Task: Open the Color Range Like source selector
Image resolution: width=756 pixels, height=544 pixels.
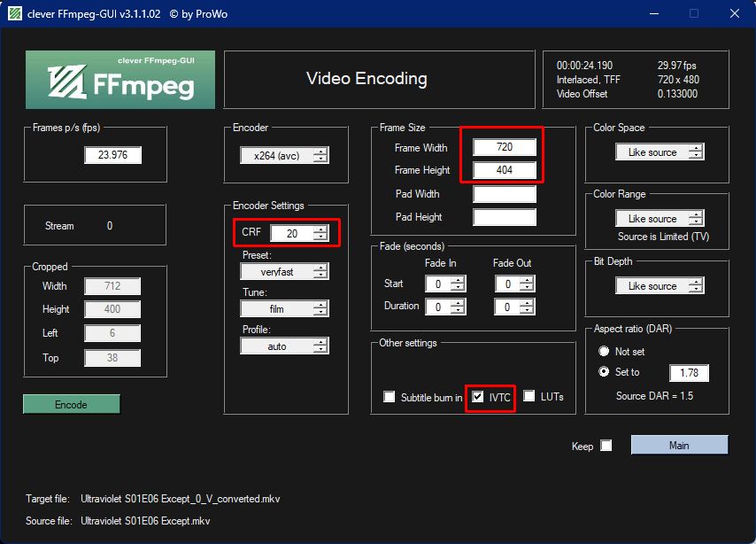Action: tap(660, 219)
